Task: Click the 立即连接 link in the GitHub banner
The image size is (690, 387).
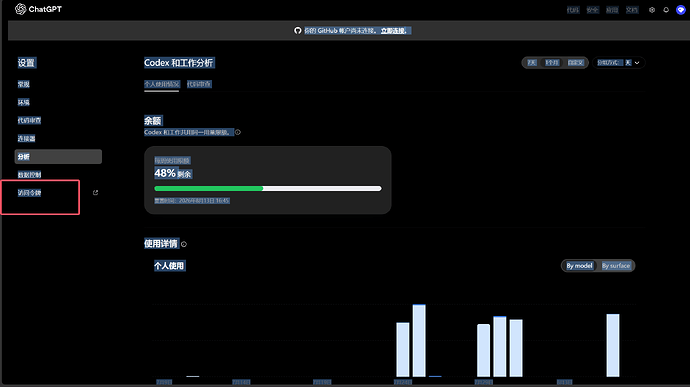Action: pos(393,30)
